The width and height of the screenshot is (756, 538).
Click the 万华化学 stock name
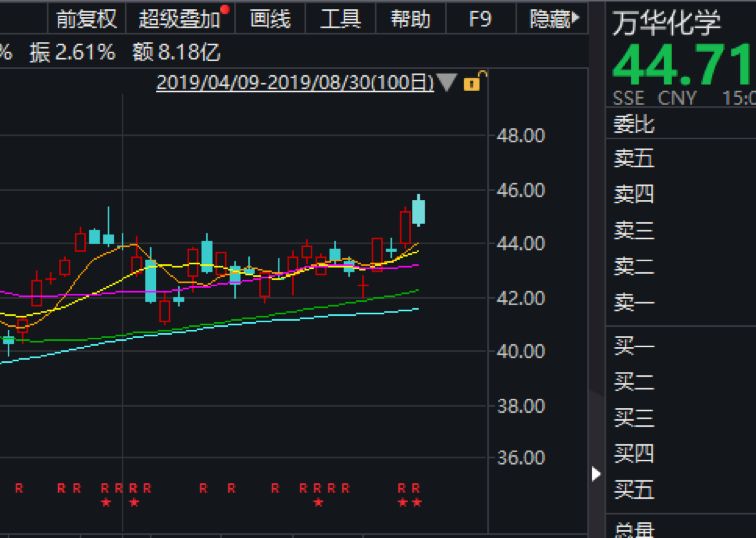point(666,22)
